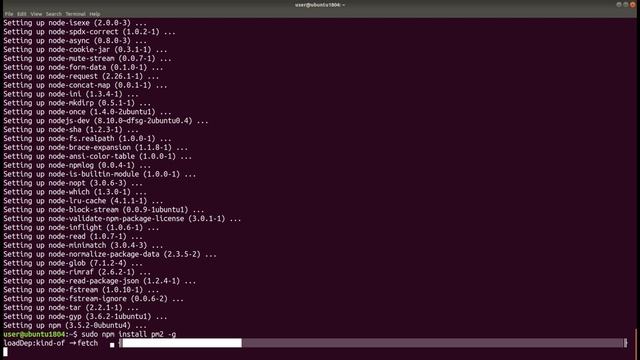Click the line 'Setting up node-minimatch (3.0.4-3)'

tap(83, 245)
